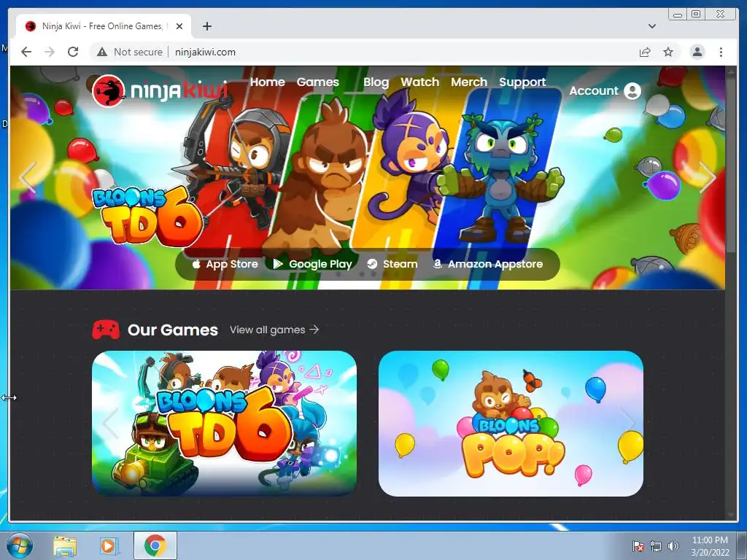Click the red gamepad icon
The image size is (747, 560).
106,330
